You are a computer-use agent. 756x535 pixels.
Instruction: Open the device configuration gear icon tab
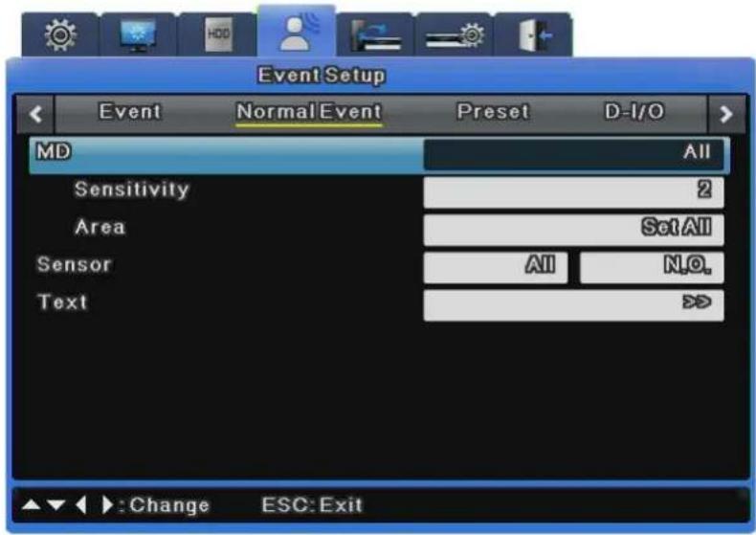tap(455, 35)
